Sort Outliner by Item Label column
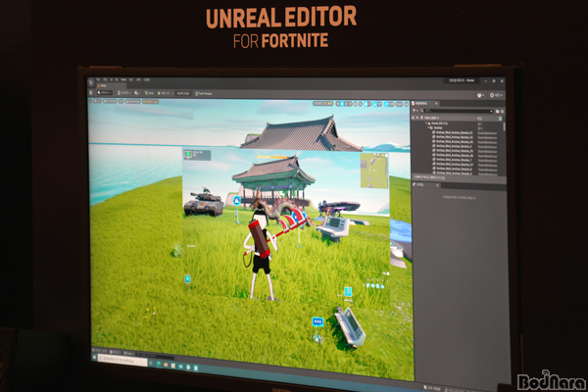The image size is (588, 392). [x=431, y=118]
